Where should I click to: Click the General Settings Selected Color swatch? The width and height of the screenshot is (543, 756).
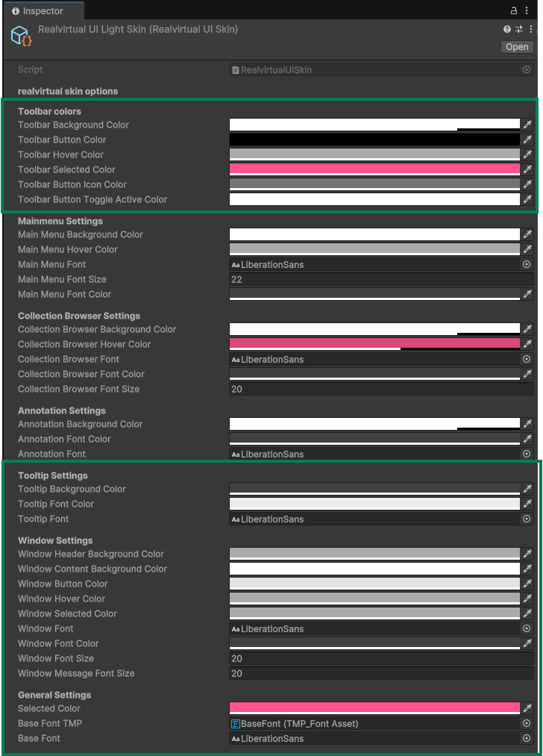(x=374, y=708)
